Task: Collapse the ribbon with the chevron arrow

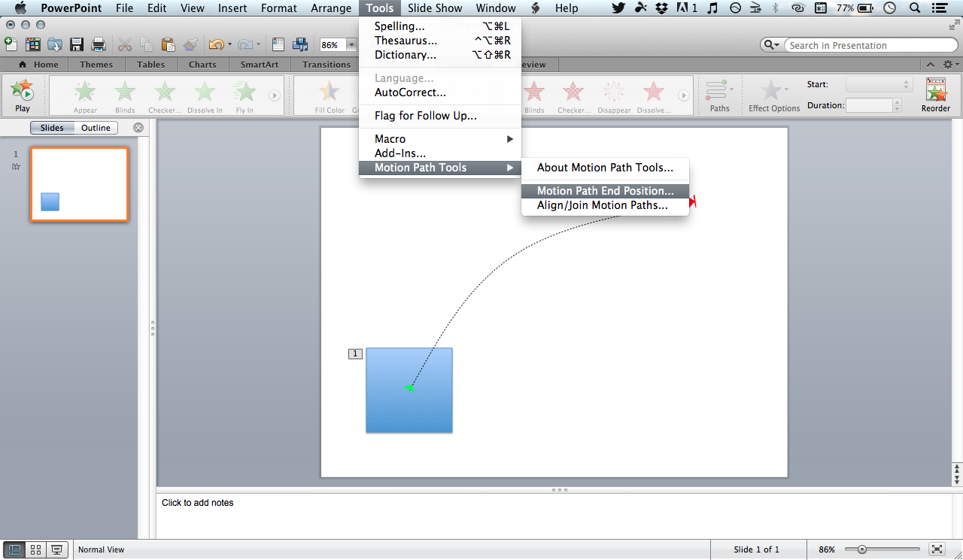Action: [x=931, y=65]
